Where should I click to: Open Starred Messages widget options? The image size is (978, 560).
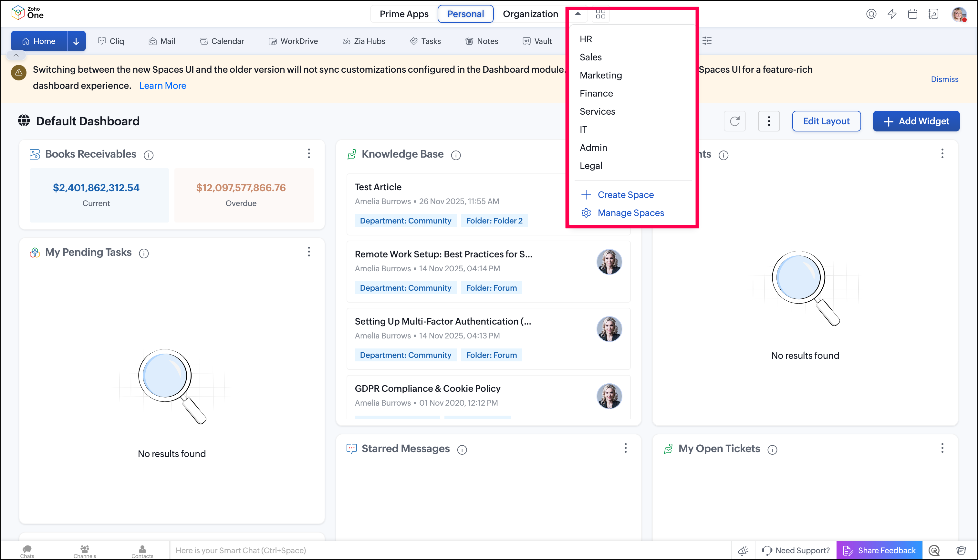(626, 448)
